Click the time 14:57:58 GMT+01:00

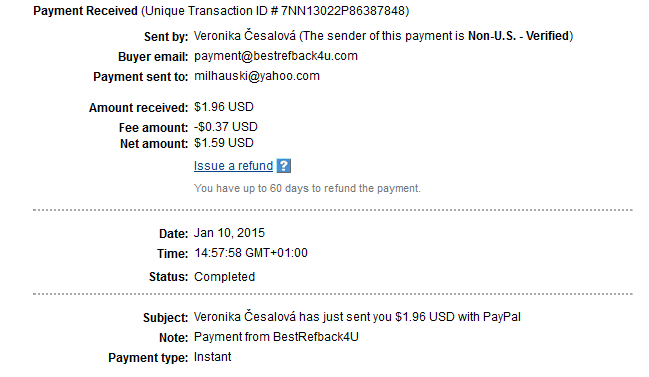click(x=251, y=253)
